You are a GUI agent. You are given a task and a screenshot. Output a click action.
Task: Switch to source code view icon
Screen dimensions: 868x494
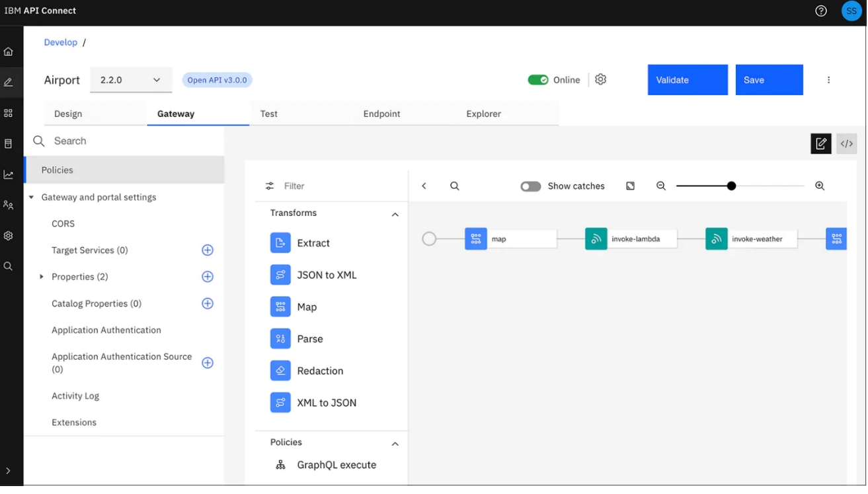[x=847, y=144]
